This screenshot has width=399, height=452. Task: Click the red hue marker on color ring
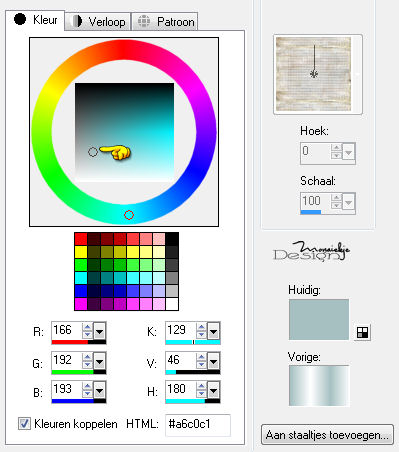point(129,215)
